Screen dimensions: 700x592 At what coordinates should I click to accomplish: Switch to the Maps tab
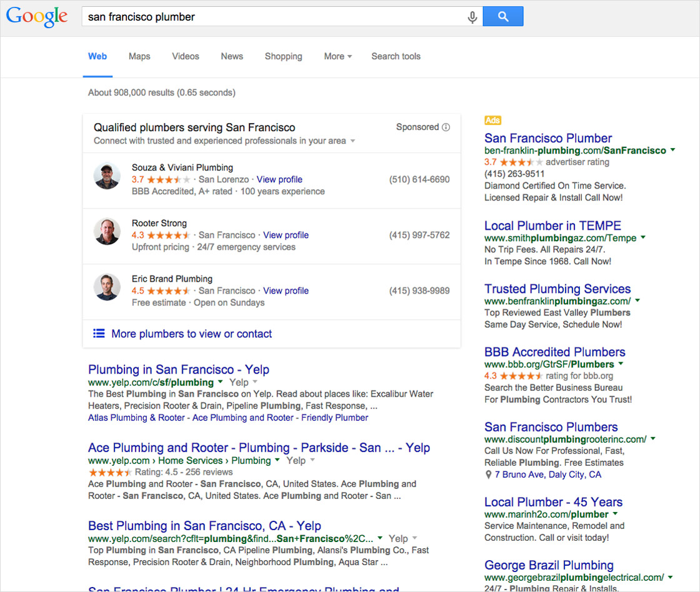139,56
